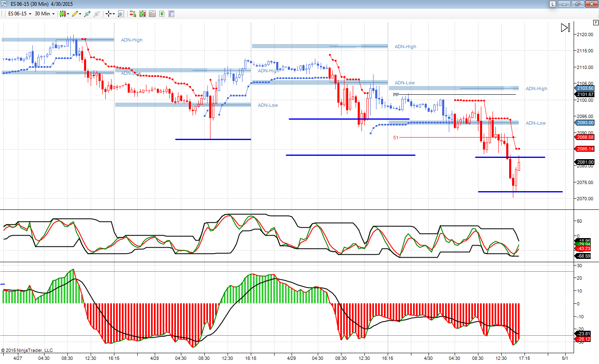Click the 2081.00 last price marker
This screenshot has height=364, width=599.
[585, 162]
